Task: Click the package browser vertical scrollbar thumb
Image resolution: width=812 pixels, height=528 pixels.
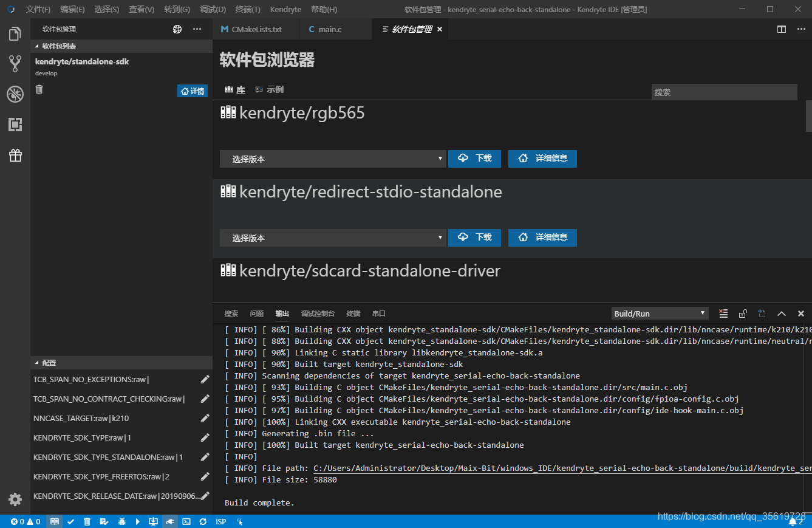Action: click(x=808, y=116)
